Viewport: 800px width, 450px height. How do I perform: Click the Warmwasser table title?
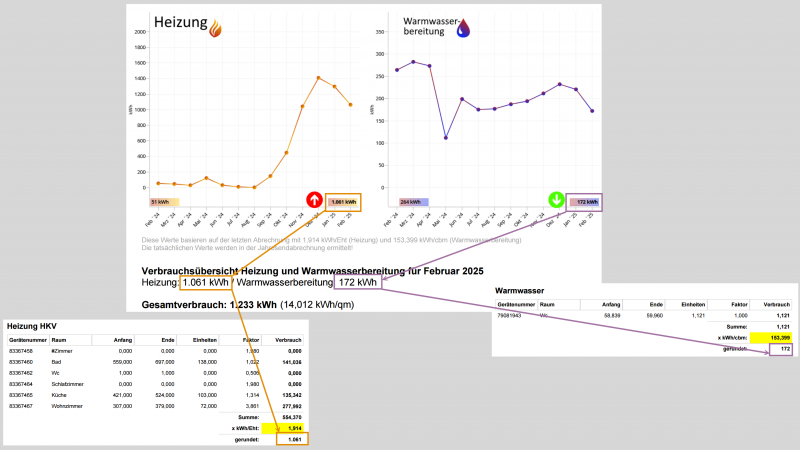[x=519, y=291]
